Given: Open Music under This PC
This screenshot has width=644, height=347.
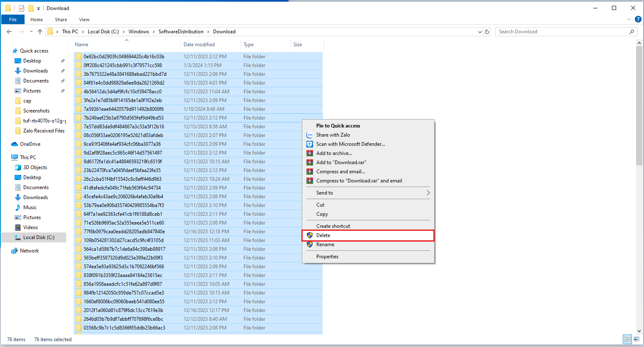Looking at the screenshot, I should click(x=30, y=207).
